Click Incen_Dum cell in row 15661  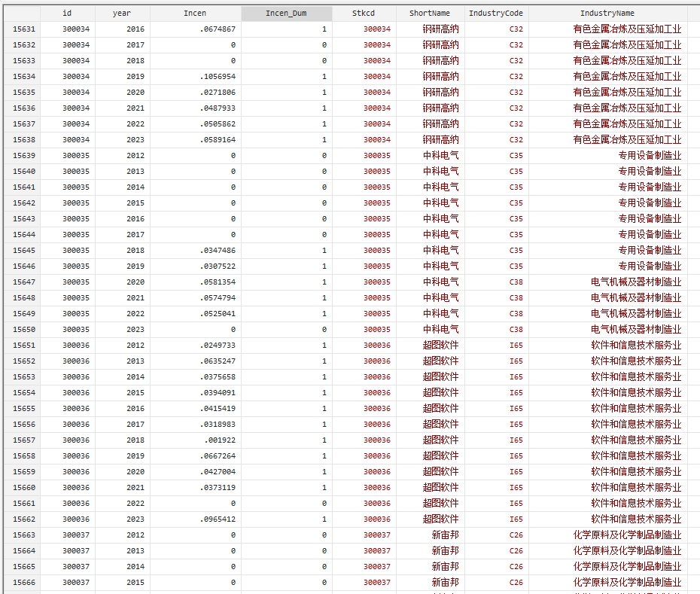[x=324, y=504]
